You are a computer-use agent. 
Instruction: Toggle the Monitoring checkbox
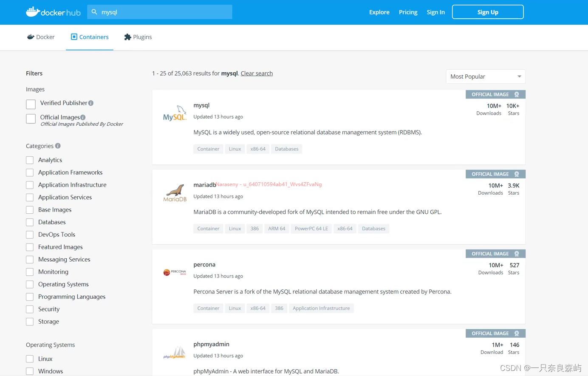point(30,272)
